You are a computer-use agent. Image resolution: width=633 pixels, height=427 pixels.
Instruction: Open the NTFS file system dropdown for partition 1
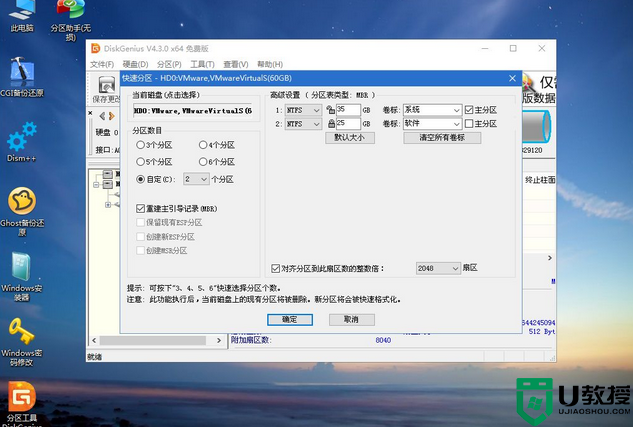point(303,110)
